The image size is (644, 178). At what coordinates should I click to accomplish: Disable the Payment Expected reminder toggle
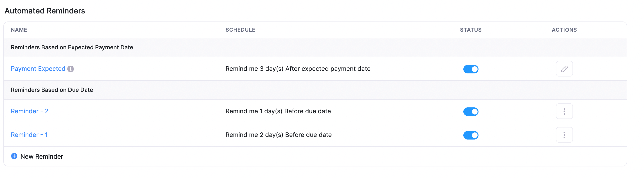(x=471, y=69)
